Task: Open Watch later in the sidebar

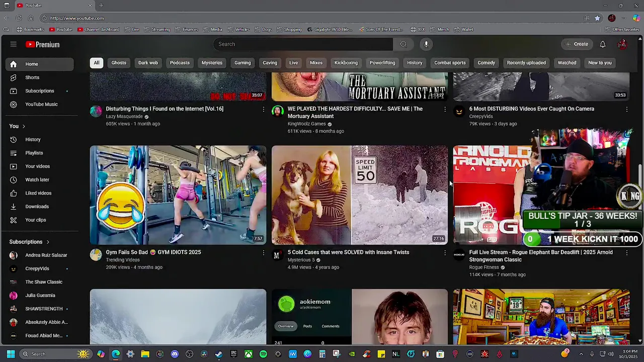Action: point(40,179)
